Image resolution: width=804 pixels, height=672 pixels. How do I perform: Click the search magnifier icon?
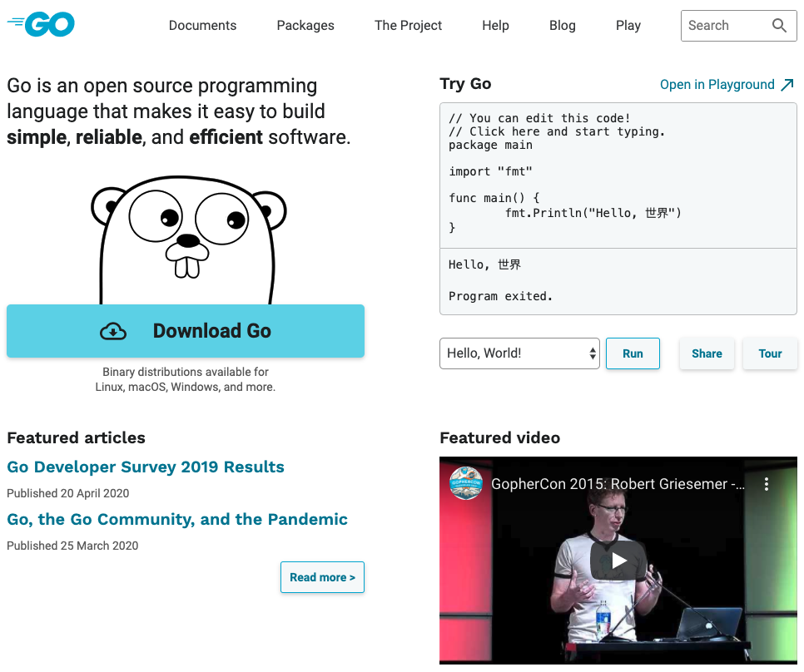pos(779,25)
